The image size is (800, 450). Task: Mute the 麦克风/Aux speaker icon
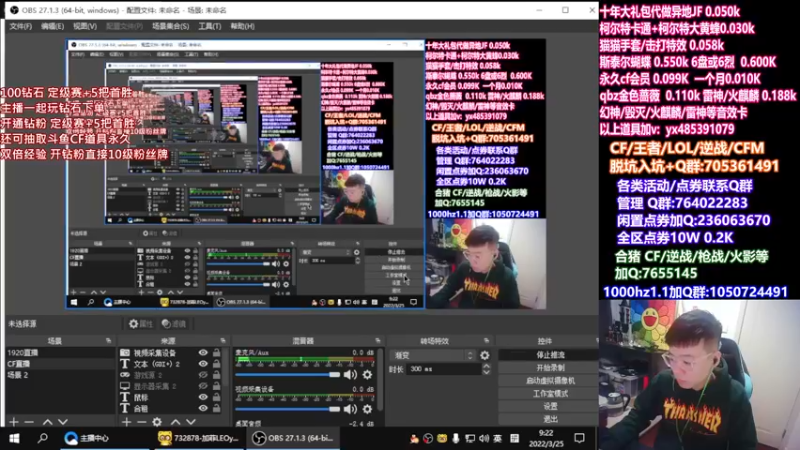(350, 375)
